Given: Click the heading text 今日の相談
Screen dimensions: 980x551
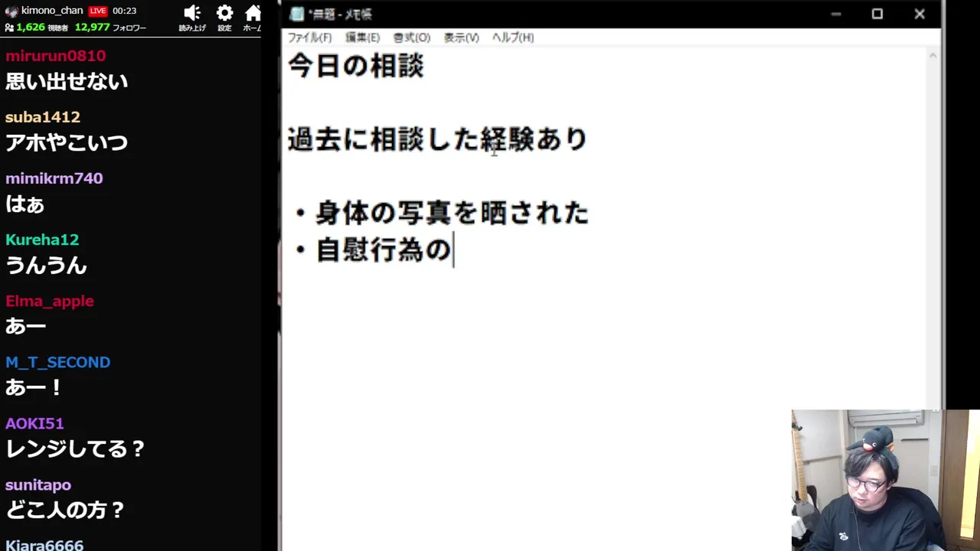Looking at the screenshot, I should pyautogui.click(x=356, y=66).
